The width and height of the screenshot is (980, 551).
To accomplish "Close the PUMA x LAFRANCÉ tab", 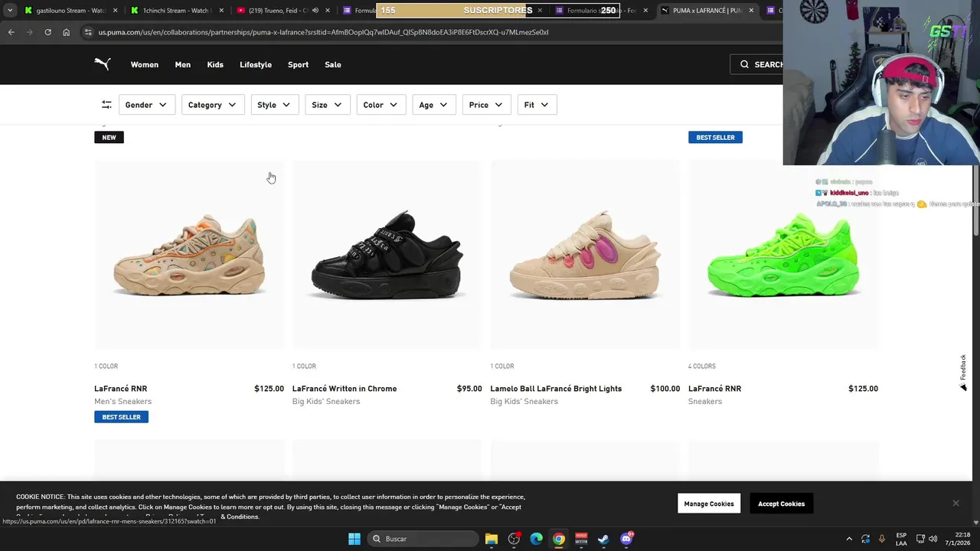I will pos(751,11).
